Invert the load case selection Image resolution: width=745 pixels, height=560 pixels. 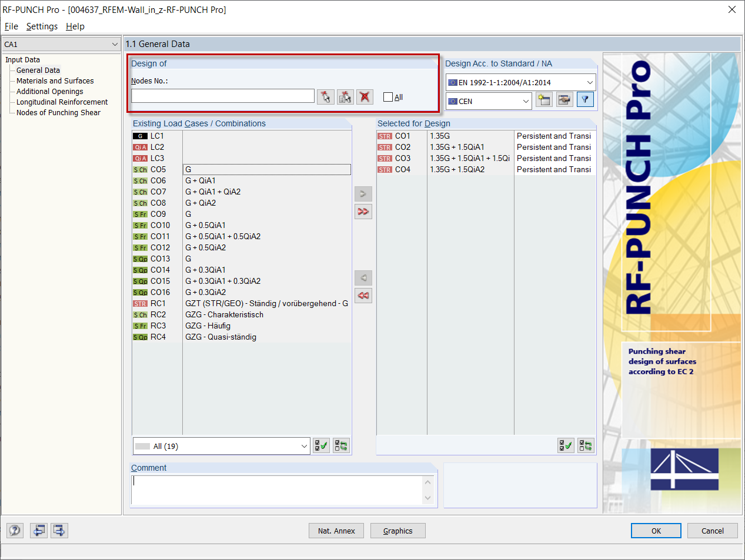point(340,445)
